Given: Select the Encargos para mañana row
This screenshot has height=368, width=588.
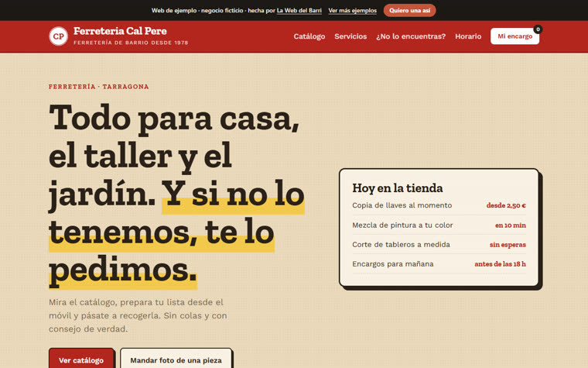Looking at the screenshot, I should (439, 264).
